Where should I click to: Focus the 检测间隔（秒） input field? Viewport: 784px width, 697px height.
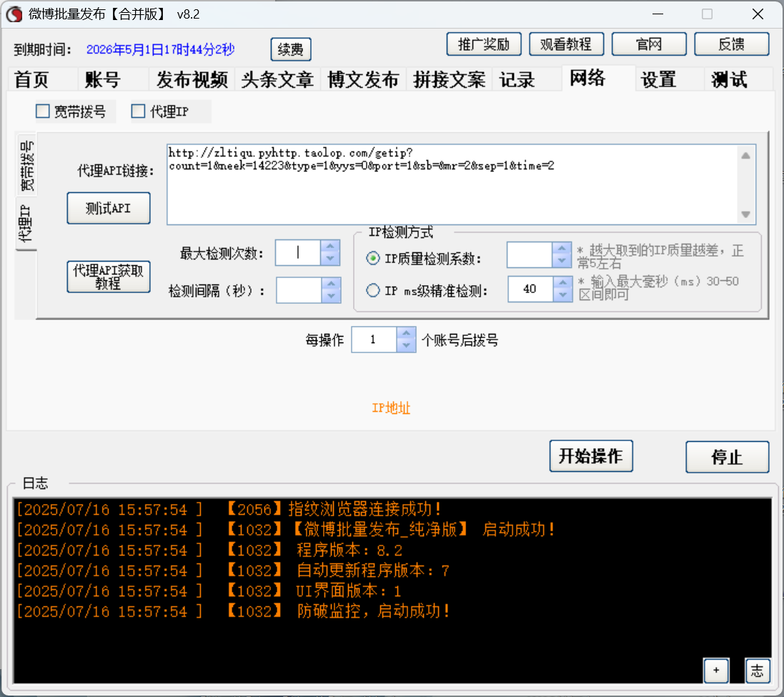tap(299, 290)
